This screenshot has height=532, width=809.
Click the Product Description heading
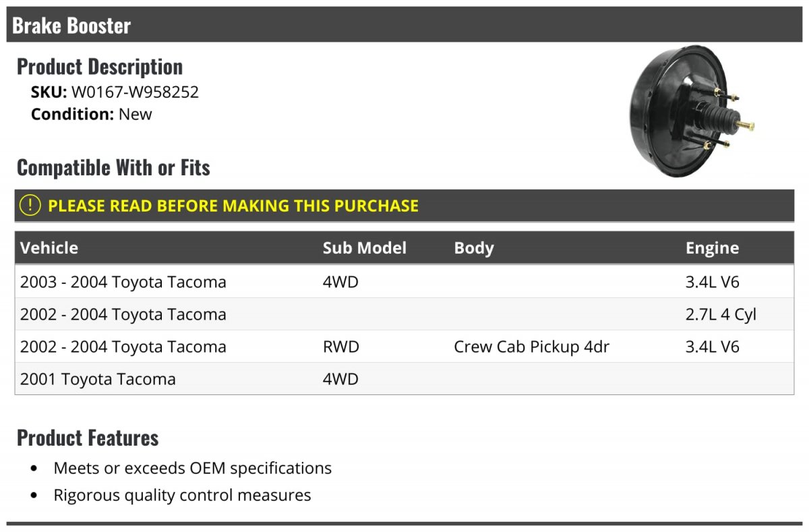(x=100, y=66)
